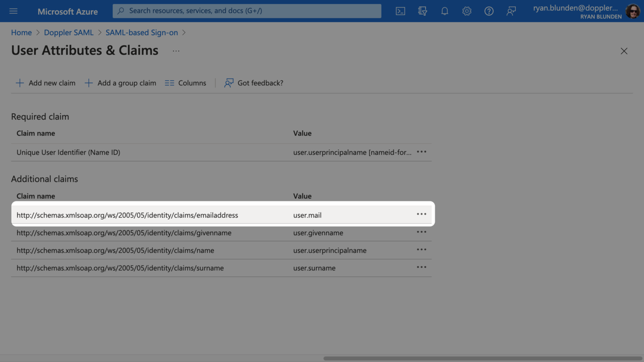Open options menu for the emailaddress claim
644x362 pixels.
pyautogui.click(x=422, y=214)
